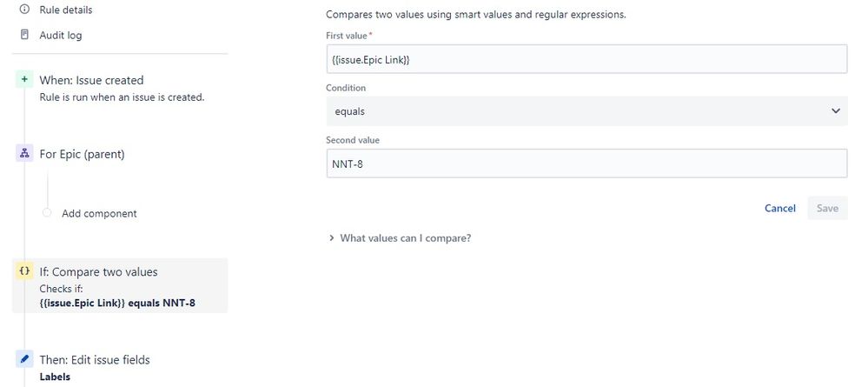868x387 pixels.
Task: Open Rule details in sidebar
Action: [66, 10]
